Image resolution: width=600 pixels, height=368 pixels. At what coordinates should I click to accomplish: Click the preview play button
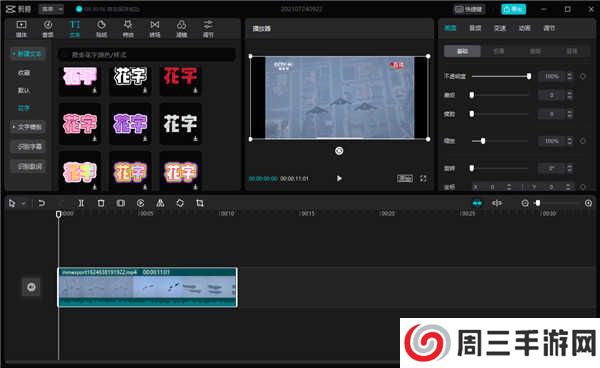[x=339, y=179]
